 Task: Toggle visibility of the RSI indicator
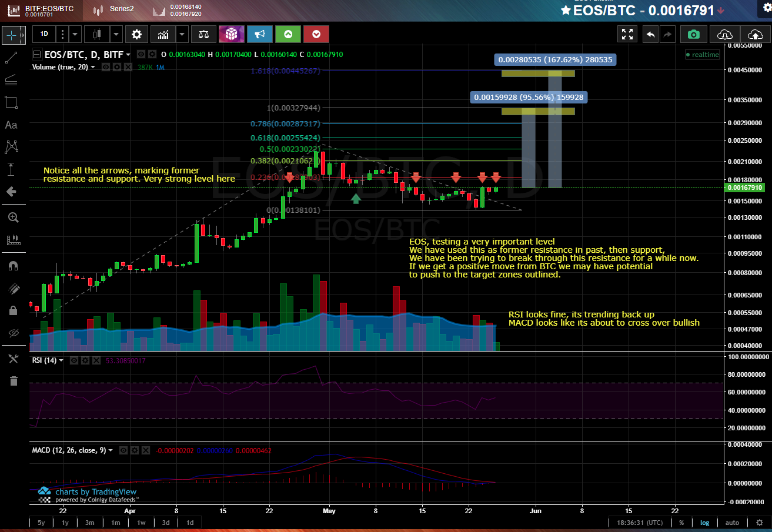[74, 360]
